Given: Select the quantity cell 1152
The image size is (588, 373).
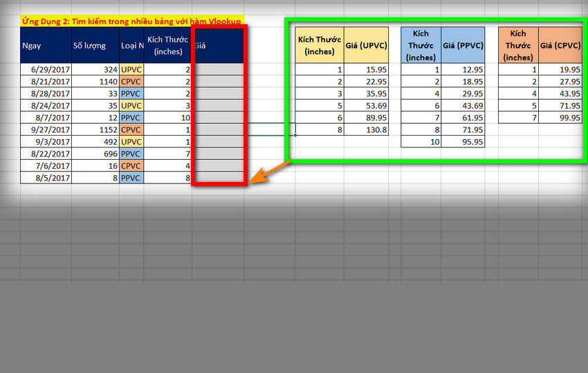Looking at the screenshot, I should click(x=93, y=129).
